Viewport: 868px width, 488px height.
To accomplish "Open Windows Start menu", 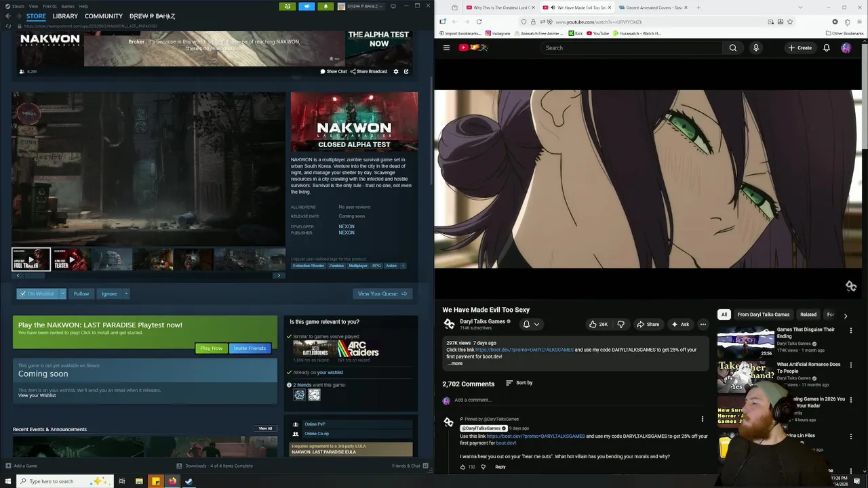I will (x=7, y=481).
